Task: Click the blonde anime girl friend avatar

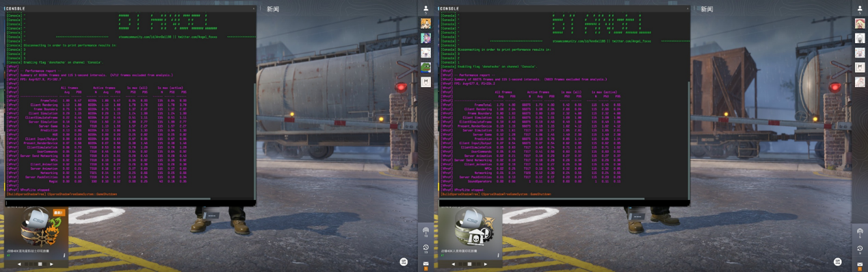Action: pos(860,23)
